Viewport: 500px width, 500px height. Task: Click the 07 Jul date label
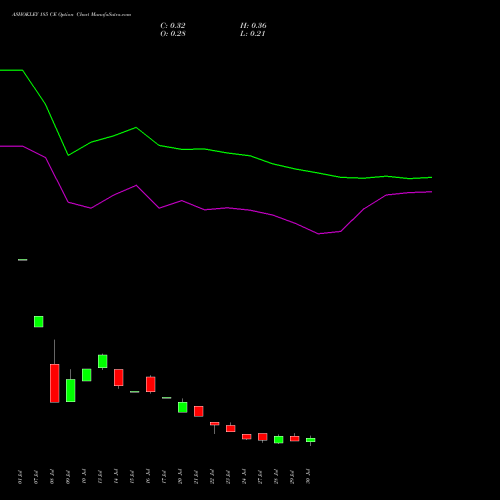click(x=36, y=477)
